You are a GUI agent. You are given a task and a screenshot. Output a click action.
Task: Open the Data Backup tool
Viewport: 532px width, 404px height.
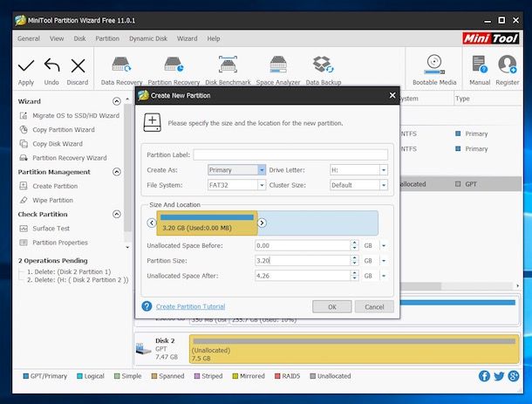[x=324, y=65]
